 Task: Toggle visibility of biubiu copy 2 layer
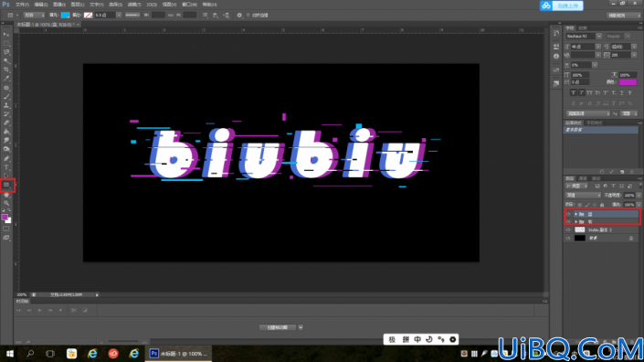[568, 229]
